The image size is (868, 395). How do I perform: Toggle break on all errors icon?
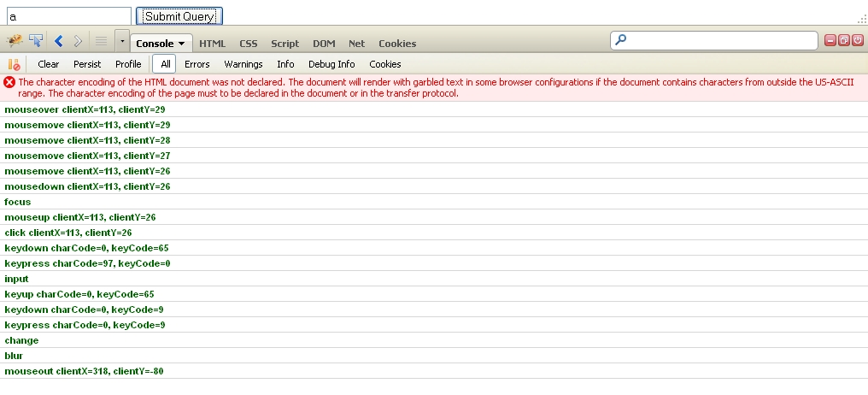click(14, 64)
